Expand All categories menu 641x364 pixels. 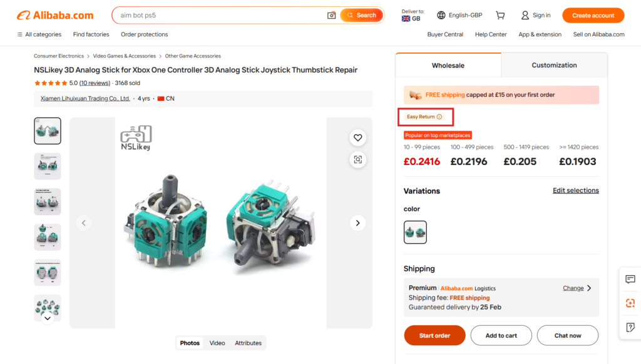click(x=39, y=34)
